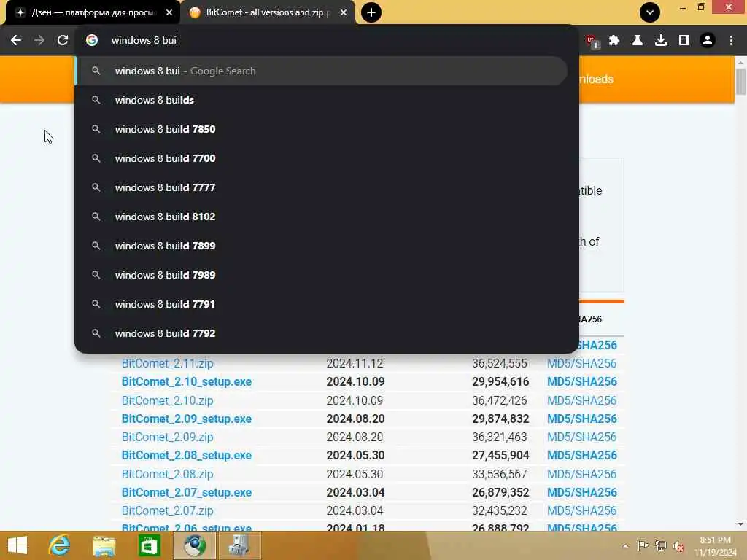
Task: Open the Windows Start button
Action: 18,545
